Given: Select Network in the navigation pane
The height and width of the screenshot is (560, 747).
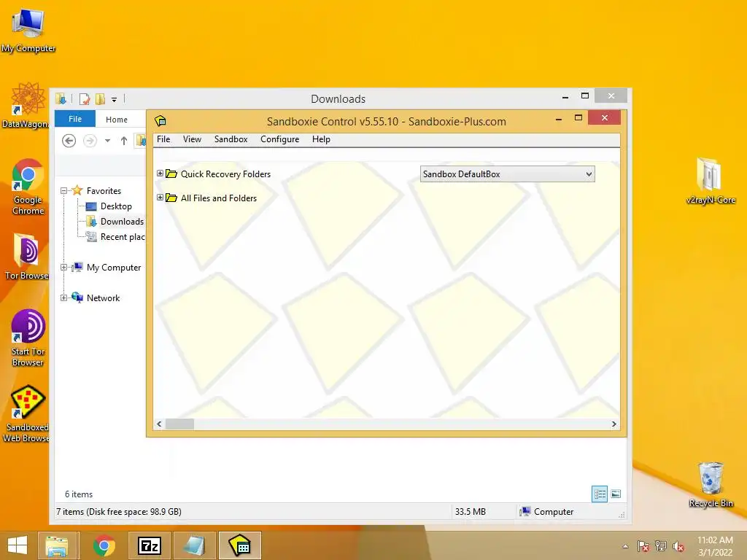Looking at the screenshot, I should (x=104, y=298).
